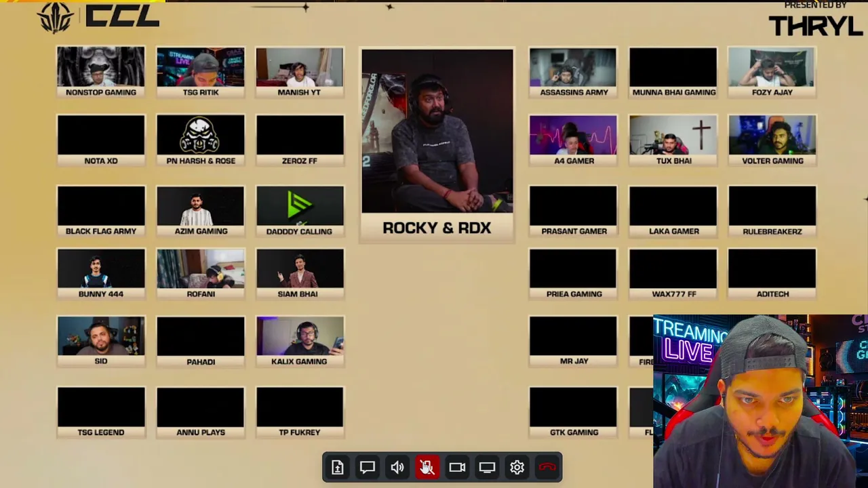Image resolution: width=868 pixels, height=488 pixels.
Task: Select the WAX777 FF tile
Action: 673,274
